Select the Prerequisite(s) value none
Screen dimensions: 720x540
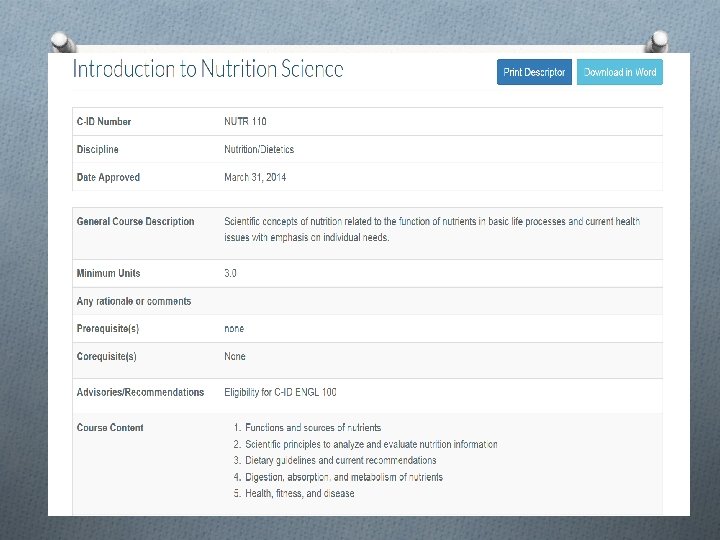point(234,329)
